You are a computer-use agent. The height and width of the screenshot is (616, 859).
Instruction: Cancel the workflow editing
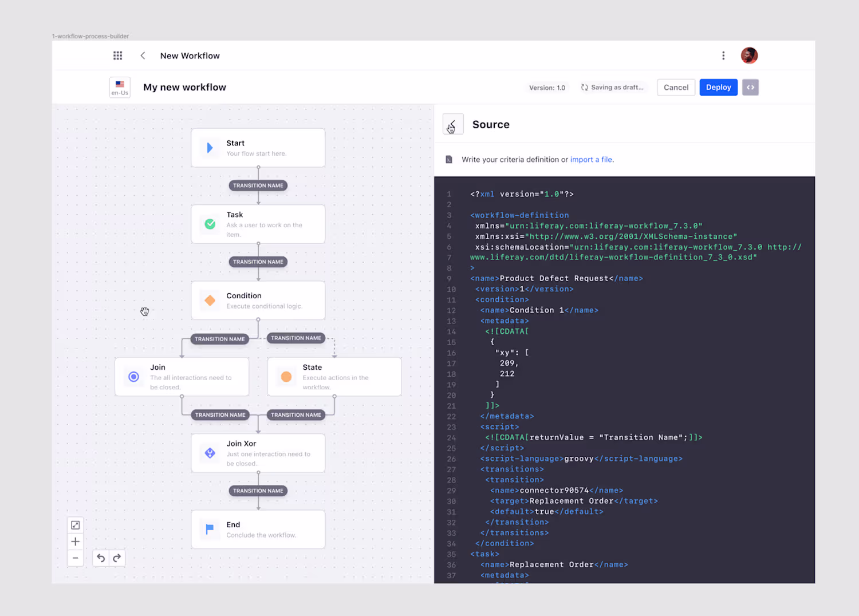[676, 87]
